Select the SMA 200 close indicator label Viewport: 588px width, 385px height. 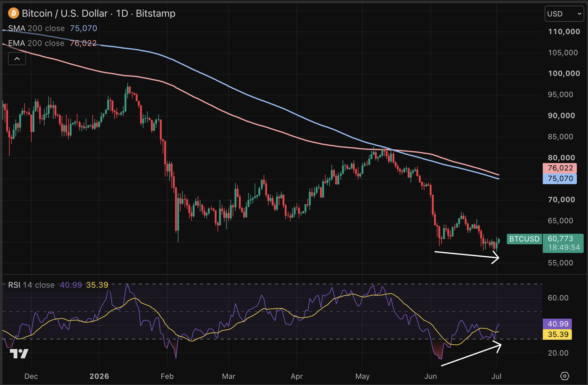pyautogui.click(x=36, y=28)
